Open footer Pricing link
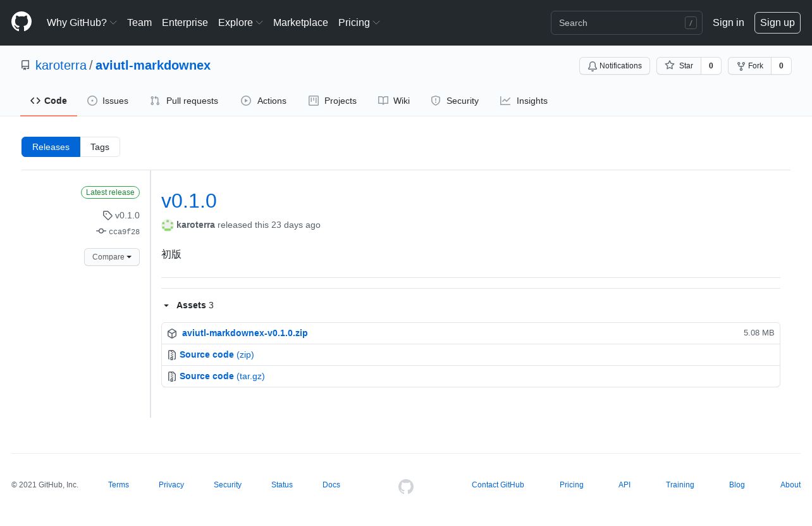Screen dimensions: 812x526 tap(572, 485)
